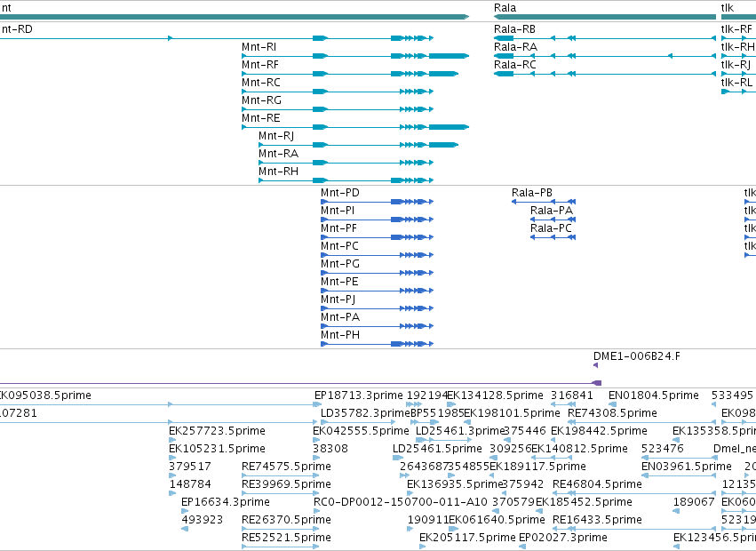Select EST label RE46804.5prime
756x551 pixels.
[x=597, y=484]
